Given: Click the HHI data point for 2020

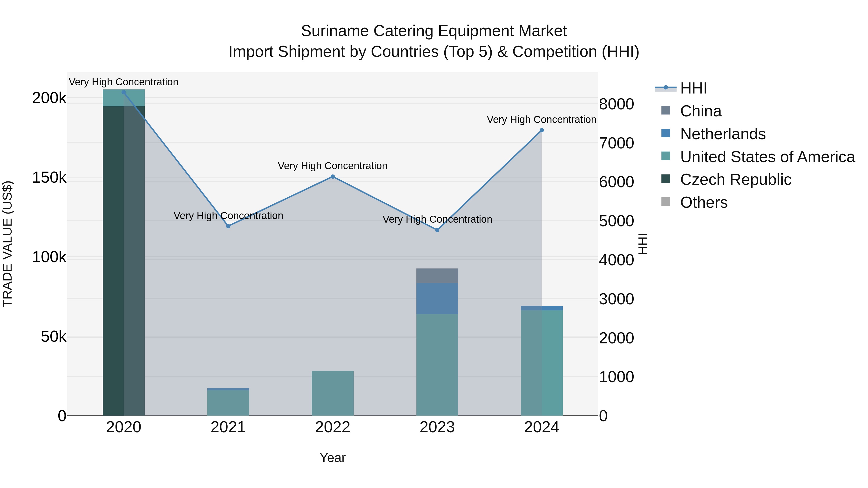Looking at the screenshot, I should pos(124,92).
